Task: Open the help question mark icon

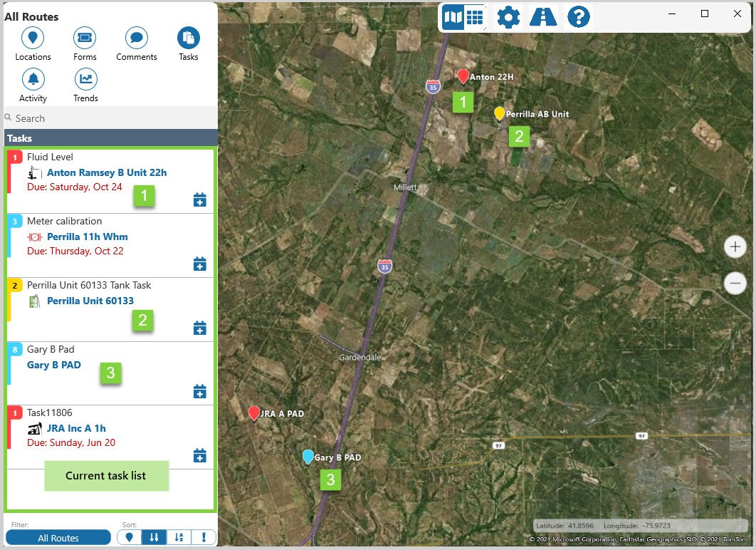Action: click(x=579, y=17)
